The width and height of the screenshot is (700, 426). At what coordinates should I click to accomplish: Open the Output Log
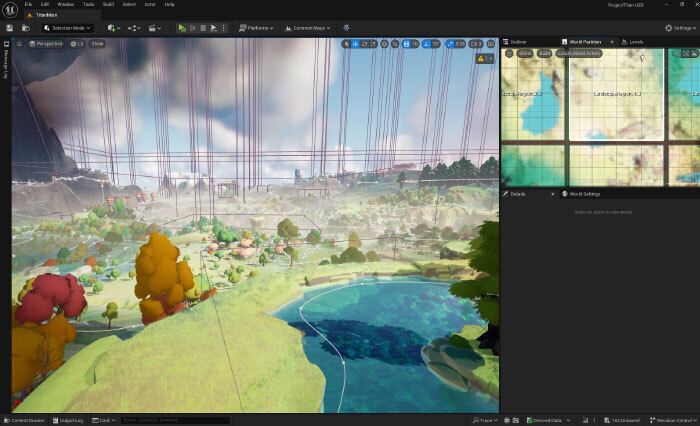pyautogui.click(x=68, y=421)
